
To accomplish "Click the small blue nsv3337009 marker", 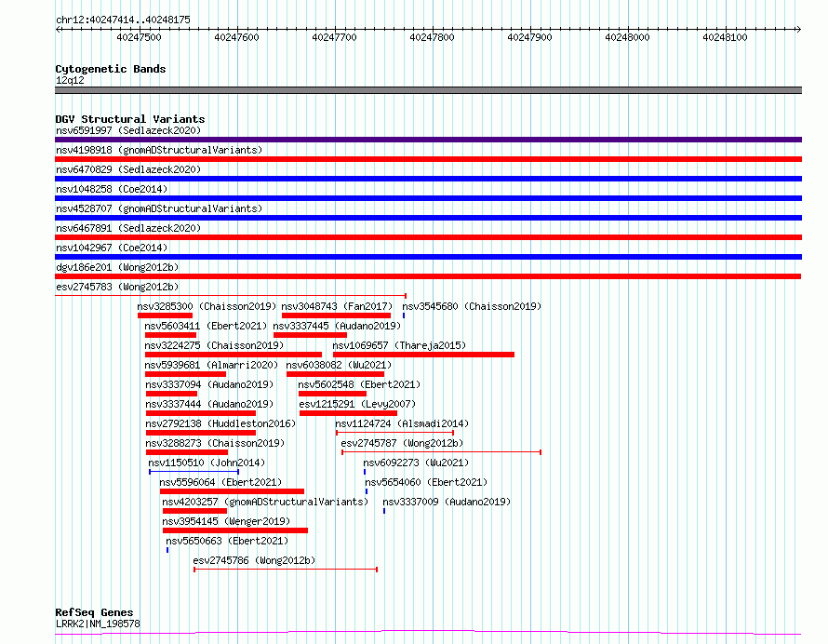I will (384, 511).
